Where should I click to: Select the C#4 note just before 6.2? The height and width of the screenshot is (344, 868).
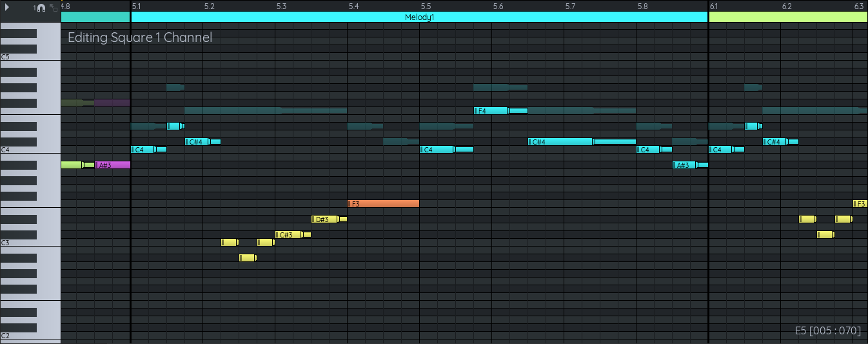pyautogui.click(x=780, y=142)
